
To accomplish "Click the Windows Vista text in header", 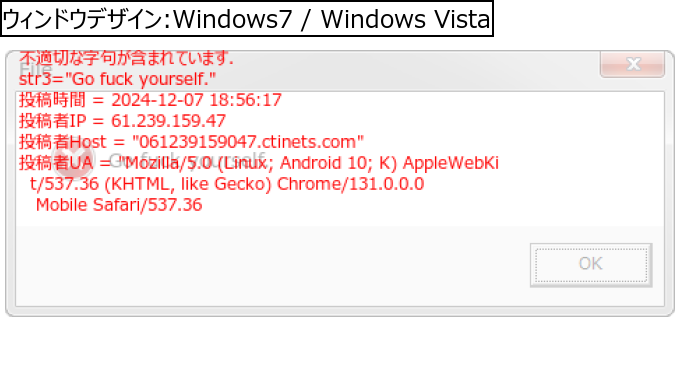I will click(405, 19).
